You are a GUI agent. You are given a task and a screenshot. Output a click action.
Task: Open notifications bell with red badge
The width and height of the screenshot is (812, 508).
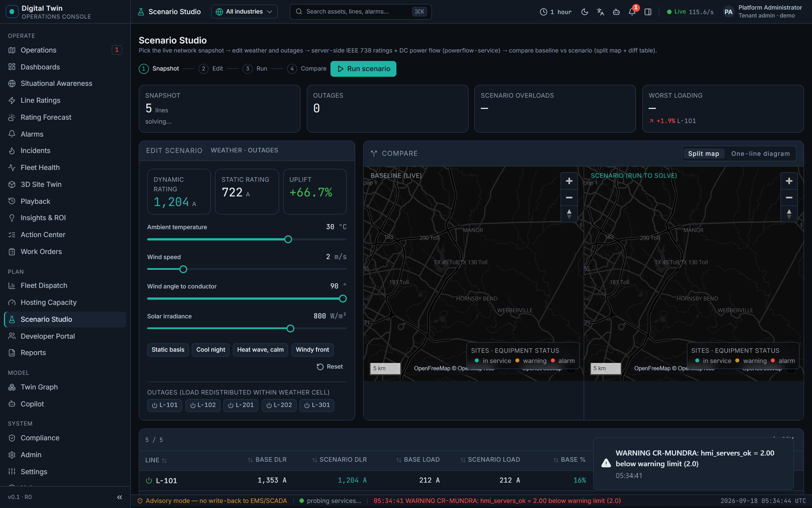tap(632, 12)
